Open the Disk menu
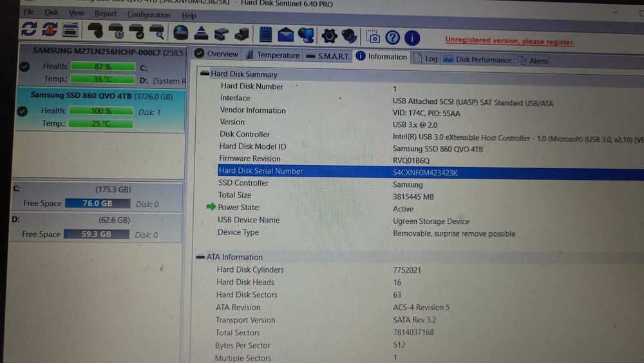The height and width of the screenshot is (363, 644). click(x=52, y=12)
